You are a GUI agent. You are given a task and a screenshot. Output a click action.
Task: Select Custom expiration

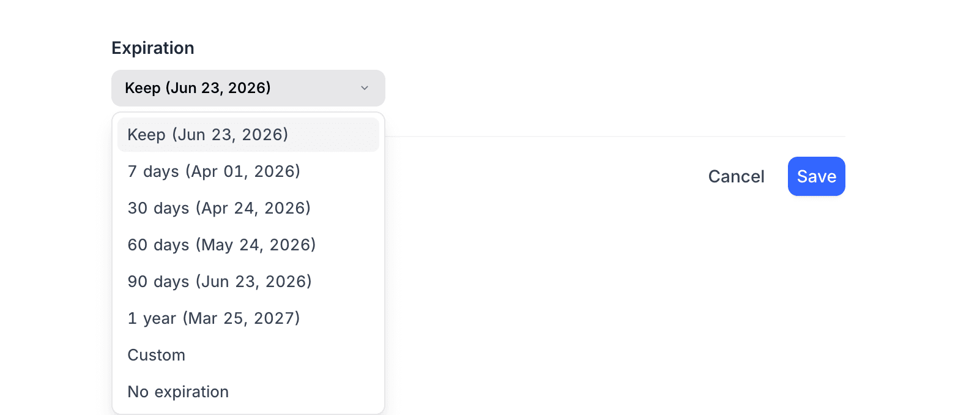tap(156, 354)
